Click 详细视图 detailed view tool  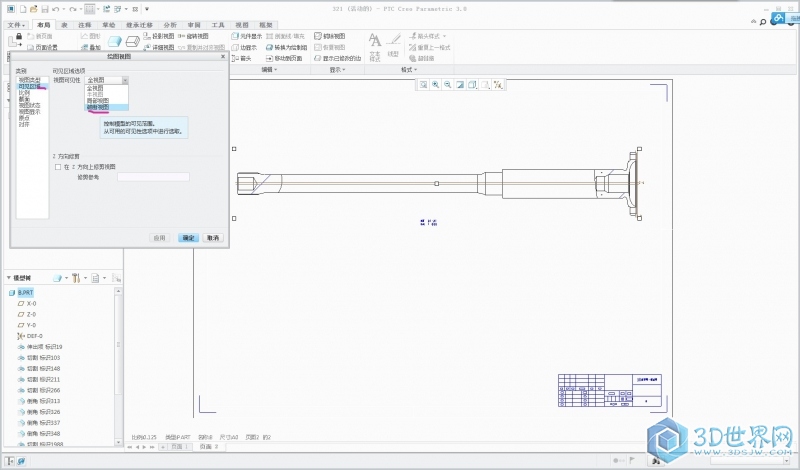(159, 47)
